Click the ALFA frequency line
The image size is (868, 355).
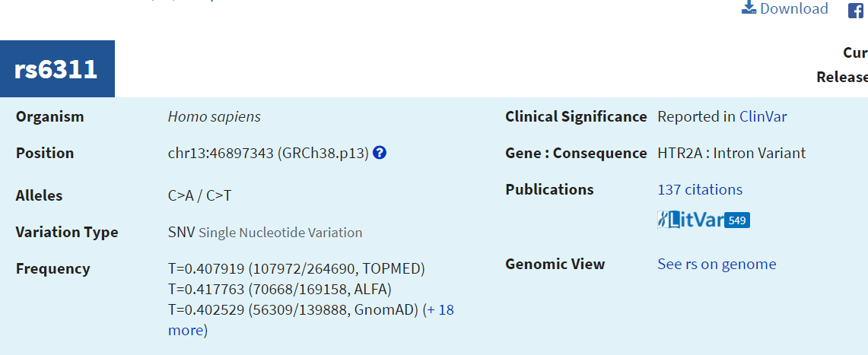point(279,289)
